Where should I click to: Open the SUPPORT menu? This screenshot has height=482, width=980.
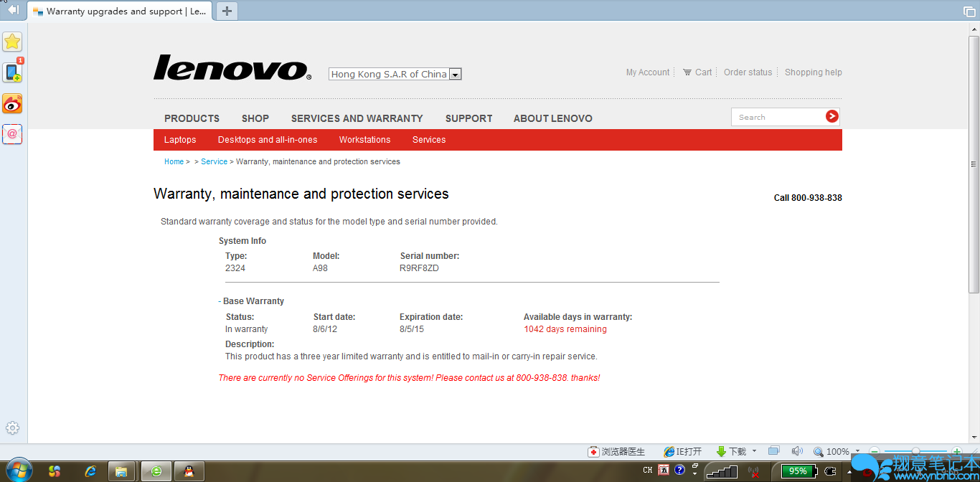[468, 118]
